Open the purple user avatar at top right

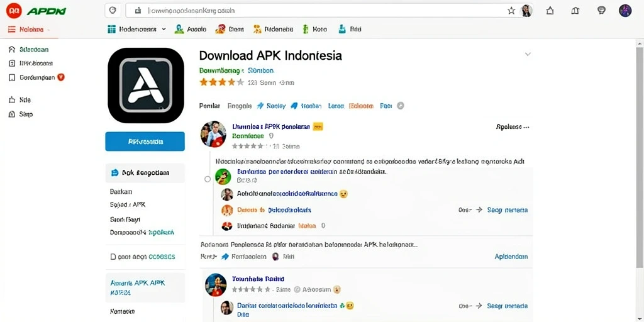tap(625, 11)
